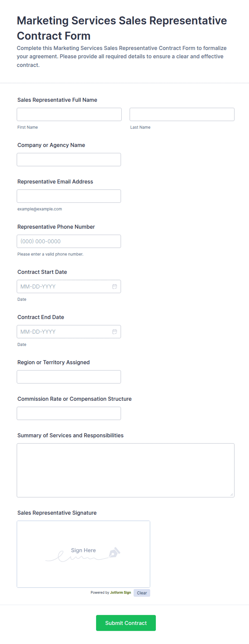Viewport: 249px width, 644px height.
Task: Click the Representative Phone Number field
Action: click(x=69, y=241)
